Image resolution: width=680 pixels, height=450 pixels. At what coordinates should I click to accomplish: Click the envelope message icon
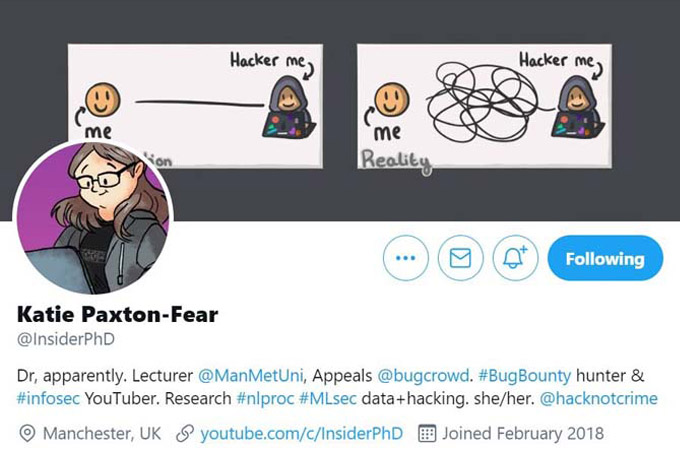[460, 258]
